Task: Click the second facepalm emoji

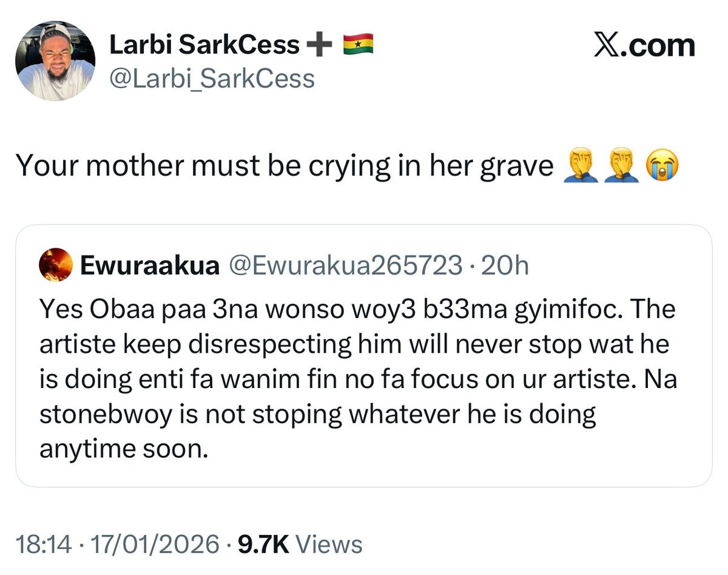Action: pyautogui.click(x=621, y=166)
